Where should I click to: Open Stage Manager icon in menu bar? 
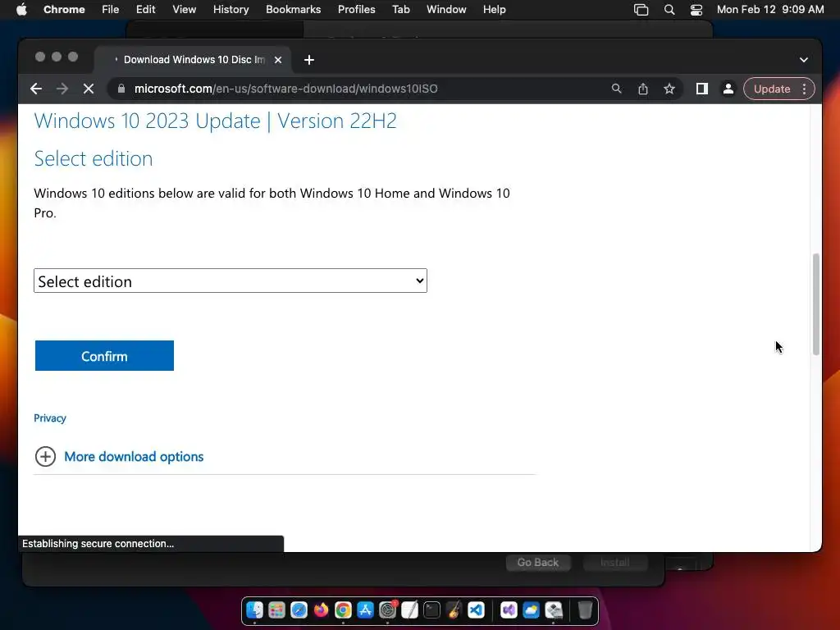(641, 10)
